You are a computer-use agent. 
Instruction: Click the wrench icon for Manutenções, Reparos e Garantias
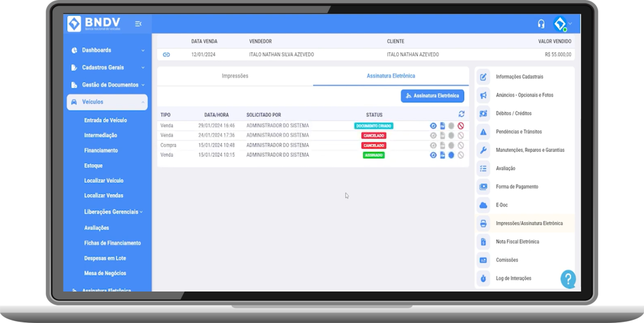(x=483, y=150)
